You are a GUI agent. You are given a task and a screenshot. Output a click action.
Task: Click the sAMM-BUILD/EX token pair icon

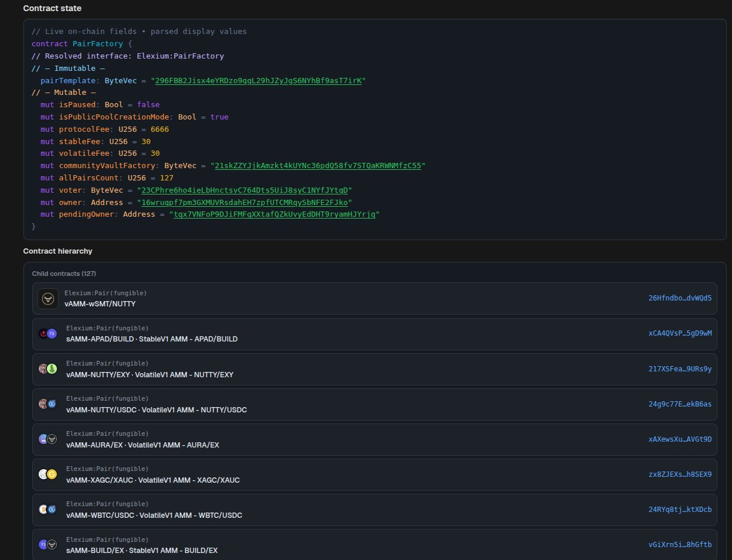(47, 544)
